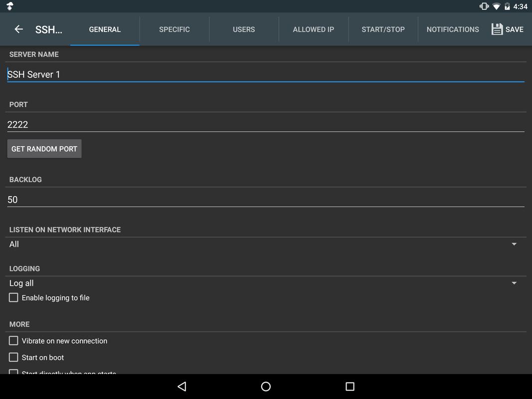This screenshot has height=399, width=532.
Task: Tap the SERVER NAME section label
Action: [34, 54]
